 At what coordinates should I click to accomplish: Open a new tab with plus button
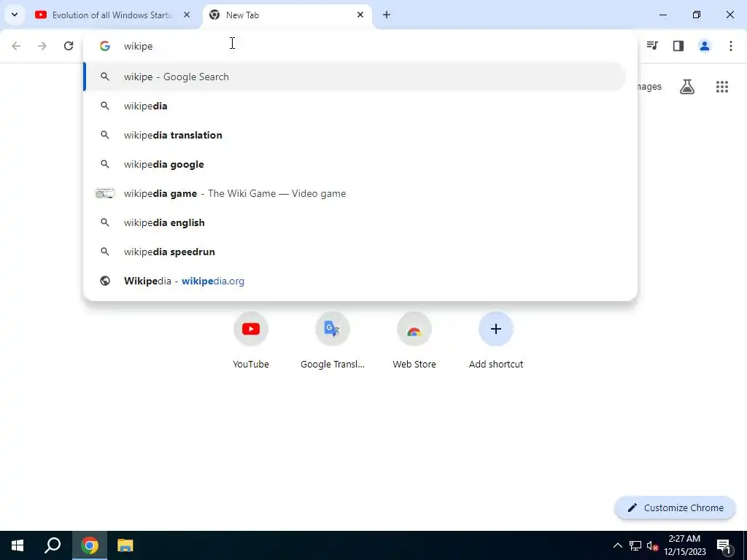click(x=387, y=15)
